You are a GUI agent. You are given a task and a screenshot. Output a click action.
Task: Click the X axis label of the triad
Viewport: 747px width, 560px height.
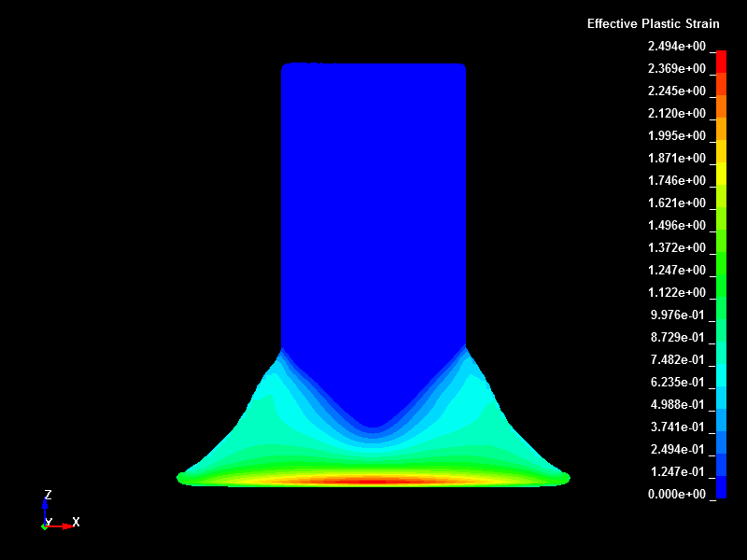pos(76,522)
